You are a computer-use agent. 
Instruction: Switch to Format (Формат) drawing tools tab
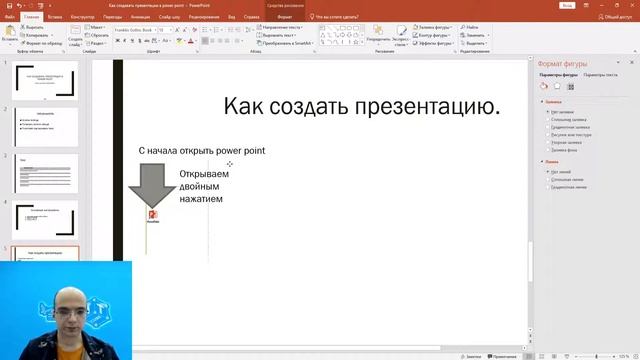pos(284,17)
